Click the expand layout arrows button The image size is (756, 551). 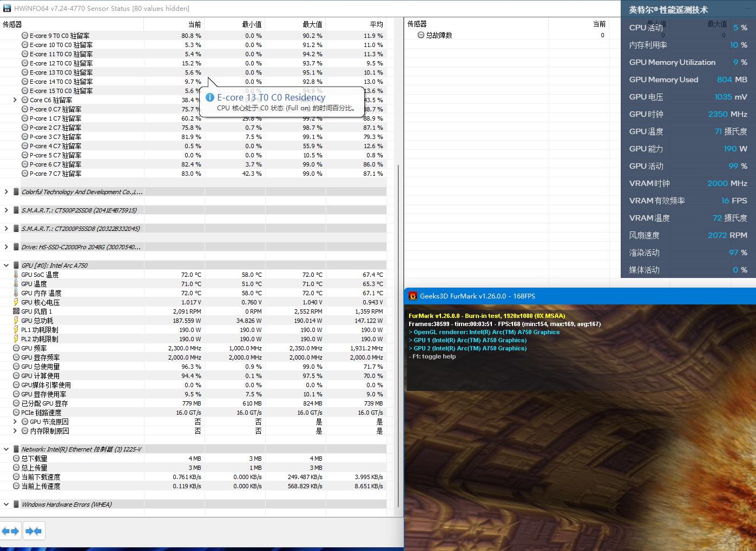point(10,531)
